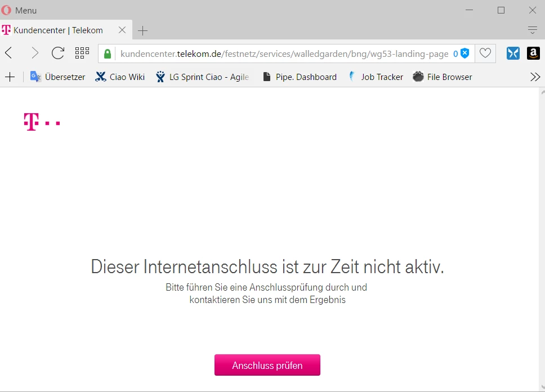Image resolution: width=545 pixels, height=392 pixels.
Task: Go back to previous page
Action: pos(9,53)
